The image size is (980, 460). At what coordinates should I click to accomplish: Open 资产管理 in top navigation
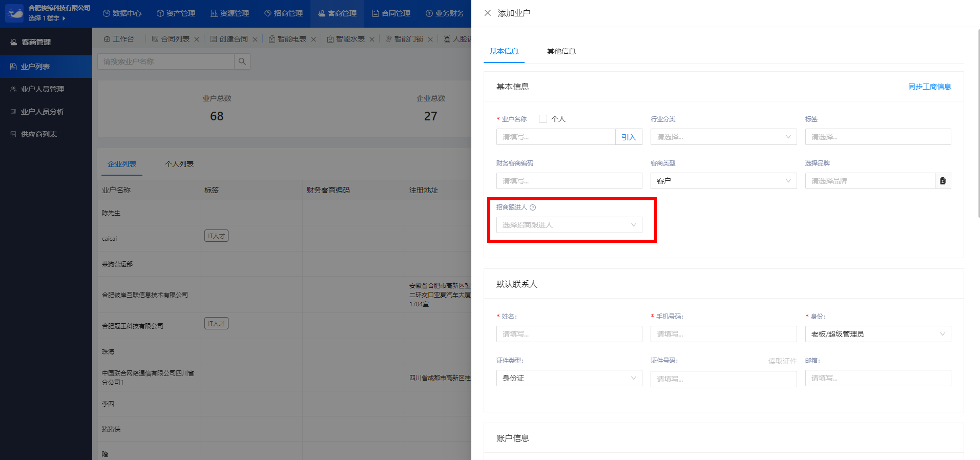pos(176,13)
